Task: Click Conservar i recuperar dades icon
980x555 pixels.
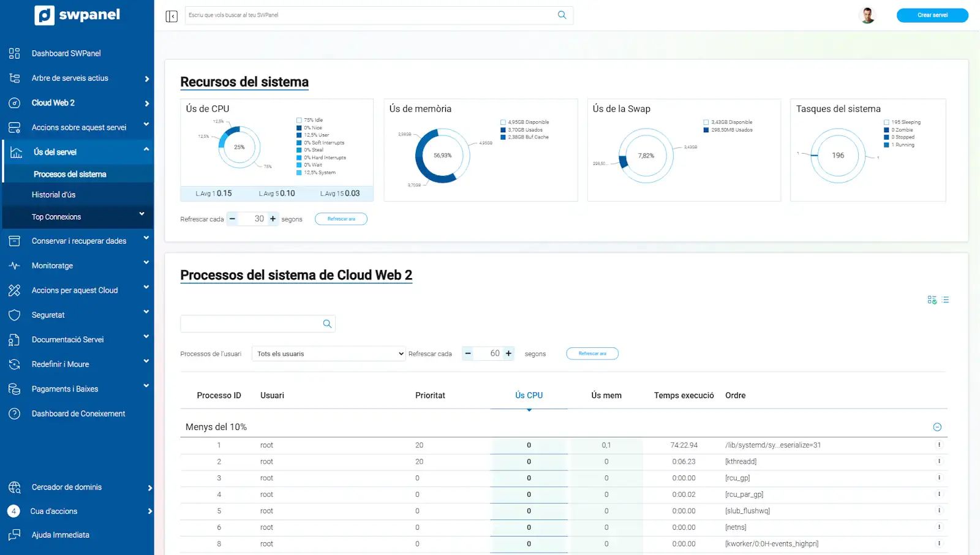Action: click(x=15, y=241)
